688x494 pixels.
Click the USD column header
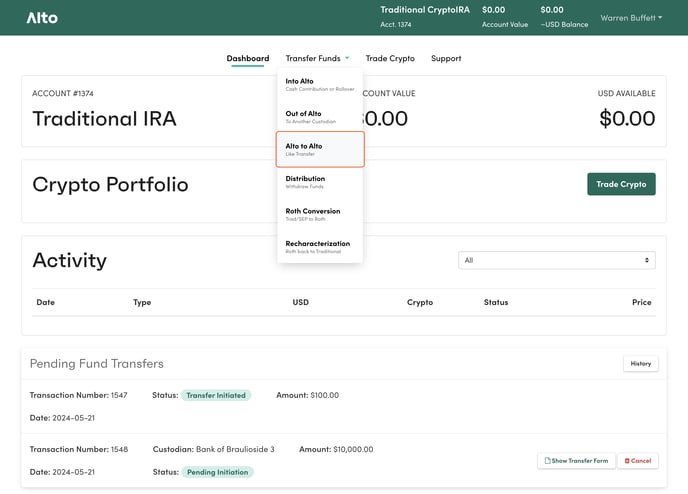301,302
